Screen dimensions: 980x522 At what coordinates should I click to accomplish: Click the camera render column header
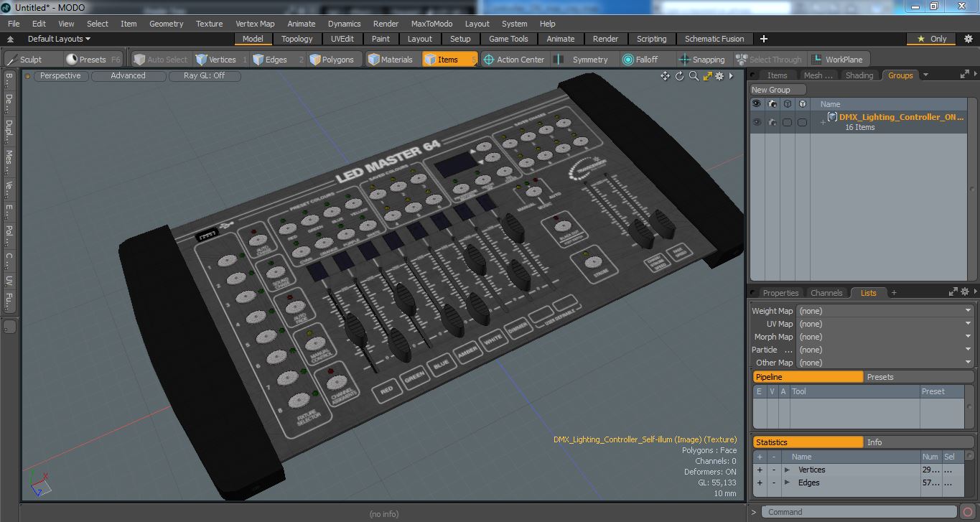tap(772, 104)
